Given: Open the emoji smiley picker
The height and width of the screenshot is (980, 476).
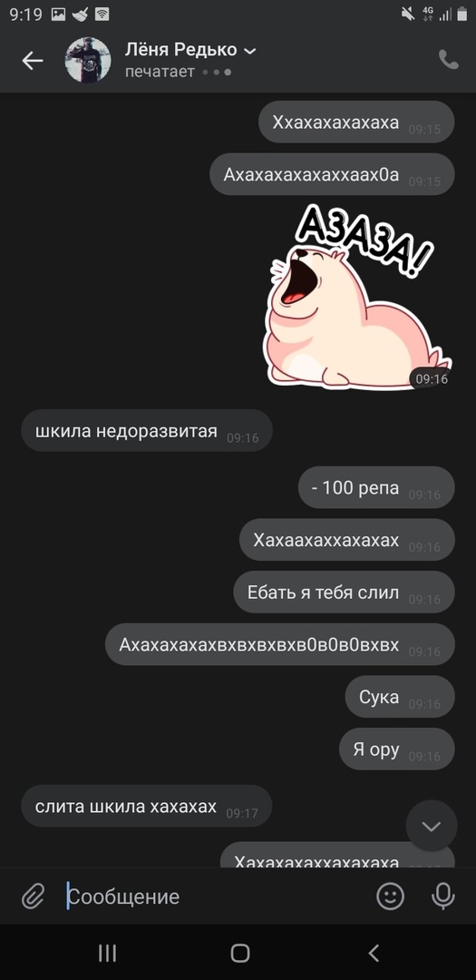Looking at the screenshot, I should [x=391, y=897].
